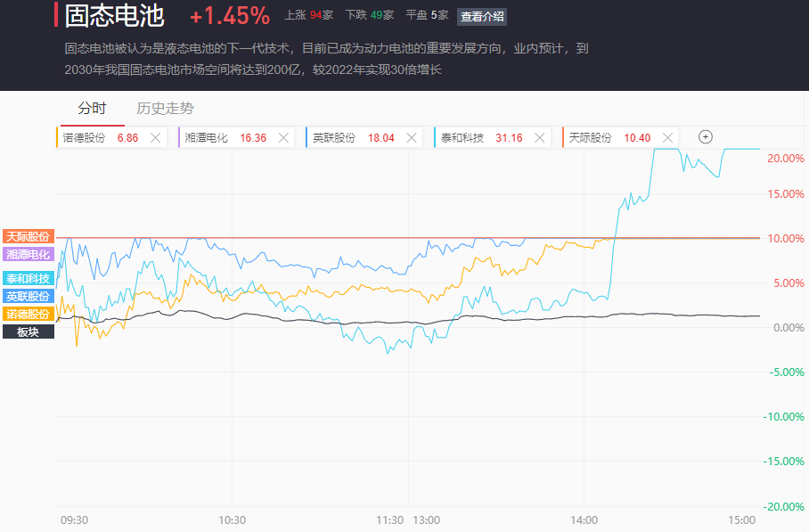This screenshot has height=532, width=809.
Task: Add another stock with the plus icon
Action: [706, 136]
